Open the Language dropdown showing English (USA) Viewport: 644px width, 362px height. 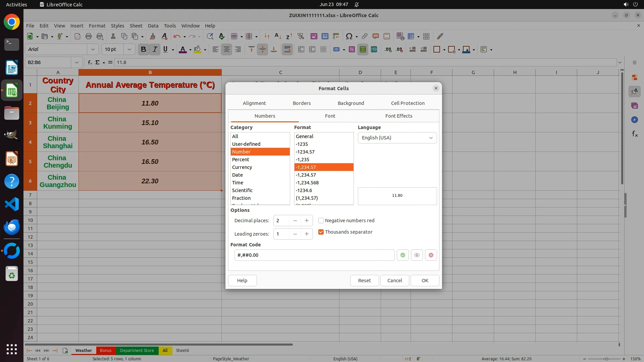(x=397, y=138)
